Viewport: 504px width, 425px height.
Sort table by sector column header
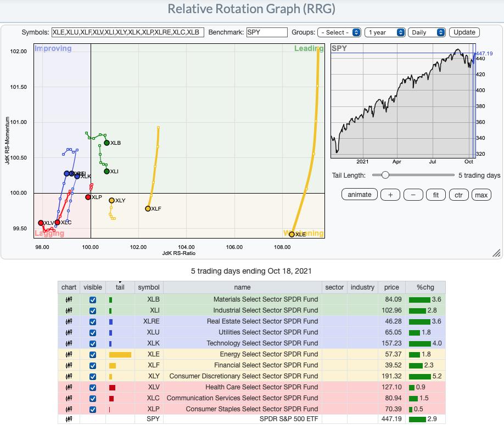(334, 287)
